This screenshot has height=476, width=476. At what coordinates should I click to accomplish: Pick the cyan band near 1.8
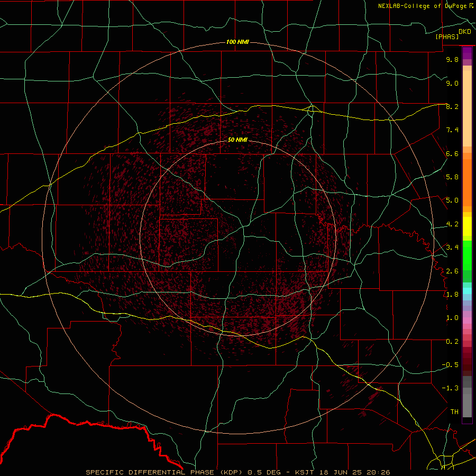[467, 291]
